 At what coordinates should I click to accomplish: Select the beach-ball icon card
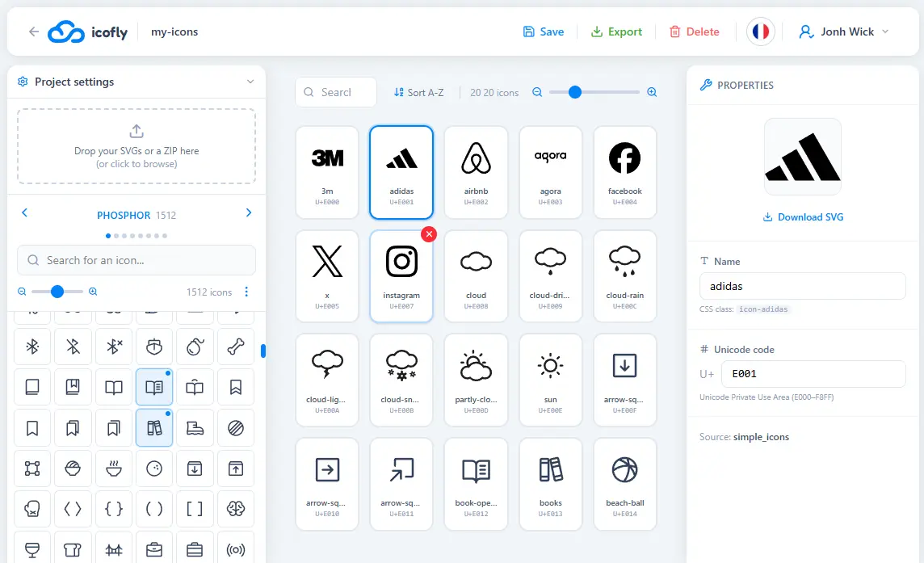624,484
